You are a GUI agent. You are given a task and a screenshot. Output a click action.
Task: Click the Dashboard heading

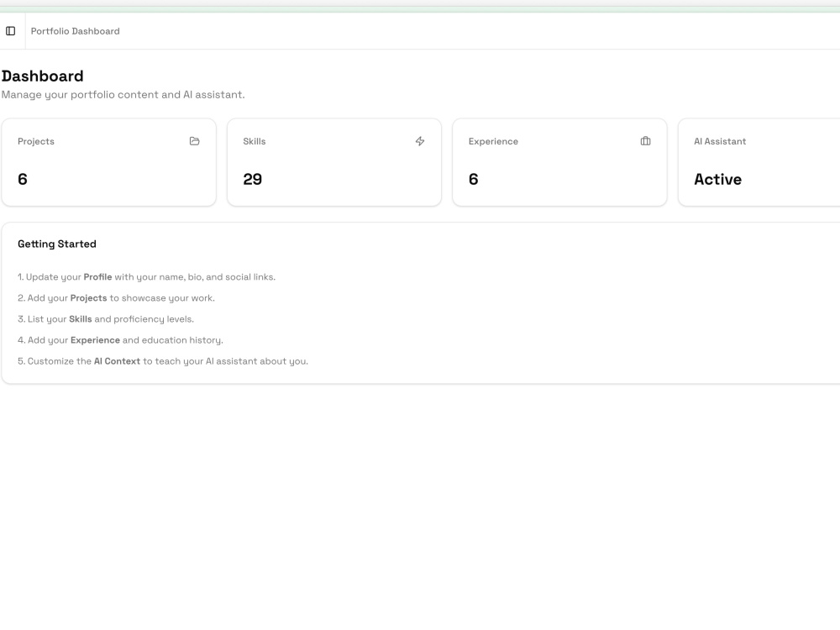[x=42, y=76]
